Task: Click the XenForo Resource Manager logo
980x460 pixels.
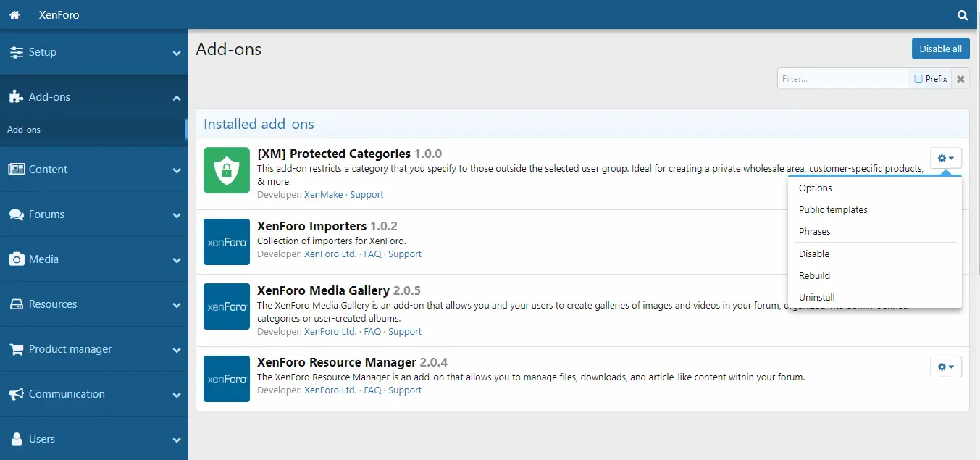Action: pos(227,379)
